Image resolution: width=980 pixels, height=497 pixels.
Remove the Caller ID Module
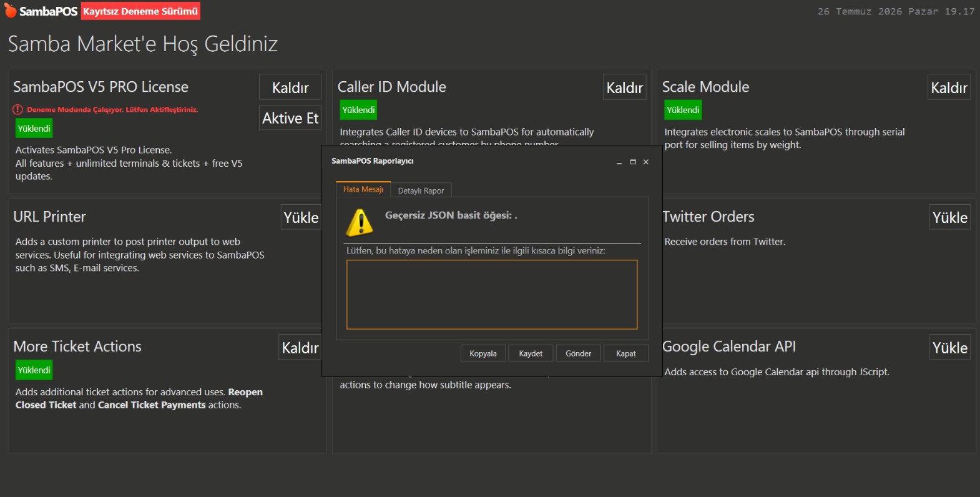pyautogui.click(x=625, y=87)
